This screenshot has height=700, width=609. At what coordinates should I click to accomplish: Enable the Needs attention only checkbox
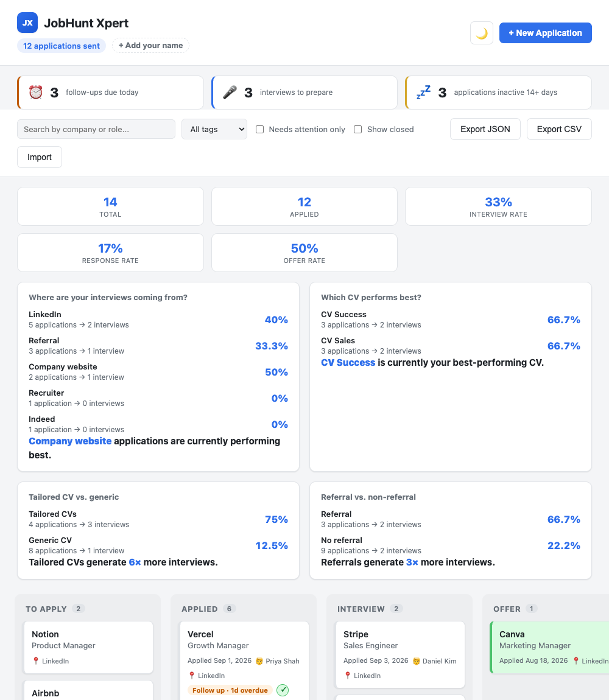click(259, 130)
